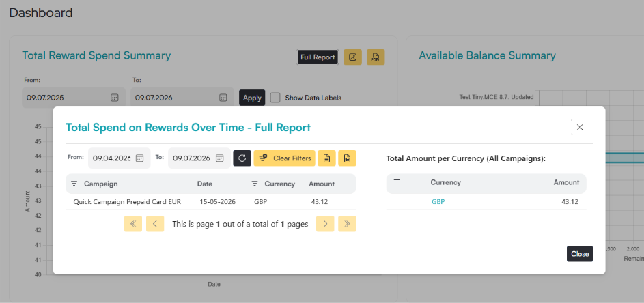
Task: Open the calendar icon in the dialog's From field
Action: point(139,158)
